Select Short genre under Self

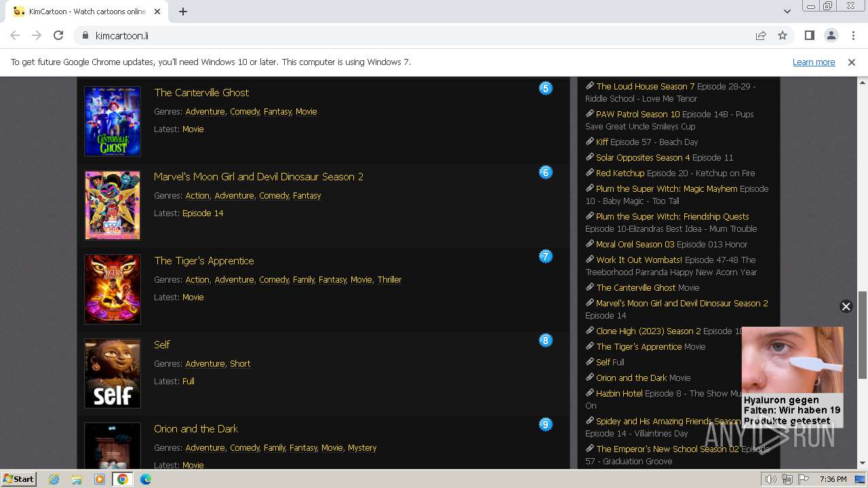point(240,363)
